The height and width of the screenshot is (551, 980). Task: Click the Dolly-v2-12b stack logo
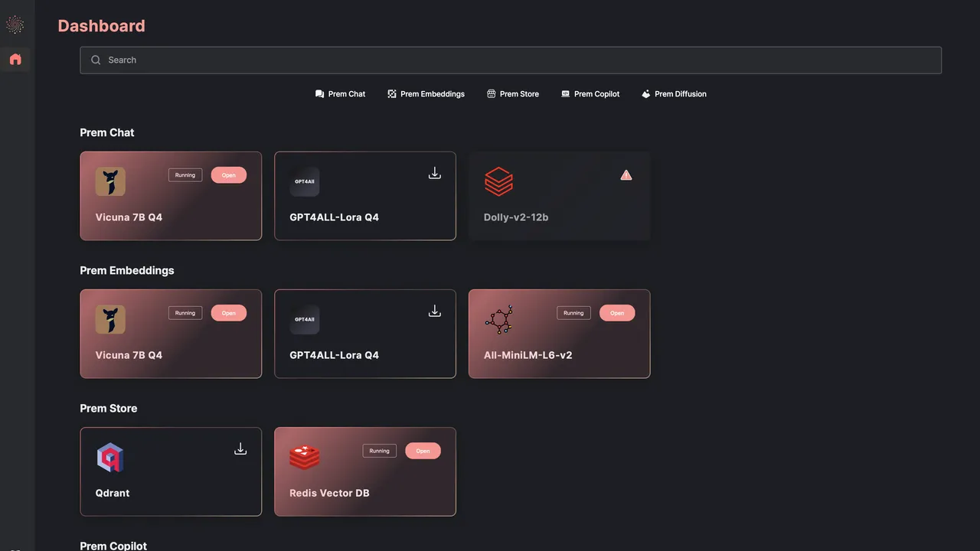pyautogui.click(x=498, y=181)
